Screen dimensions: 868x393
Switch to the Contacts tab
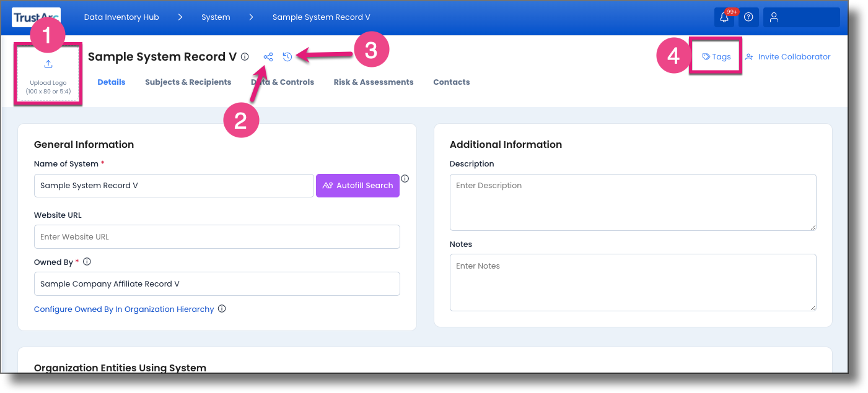[451, 82]
